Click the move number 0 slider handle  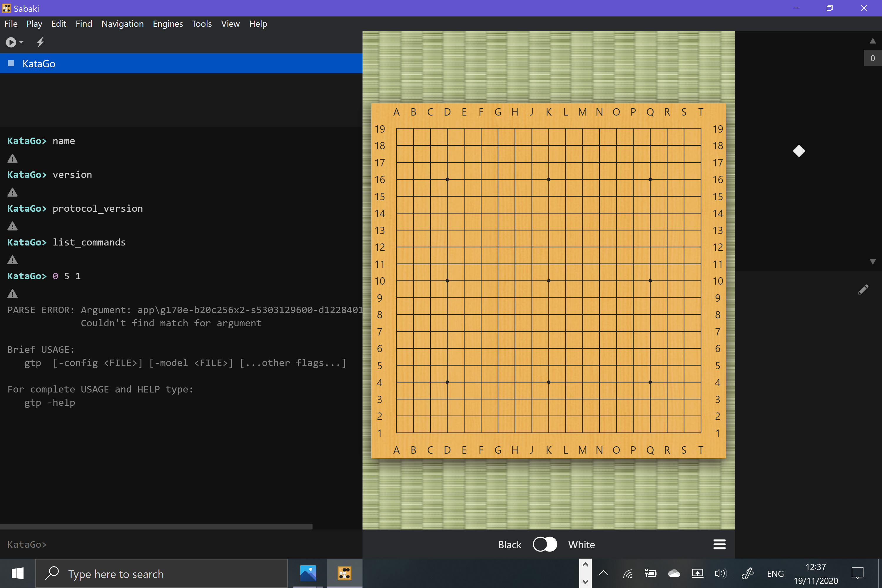point(873,58)
